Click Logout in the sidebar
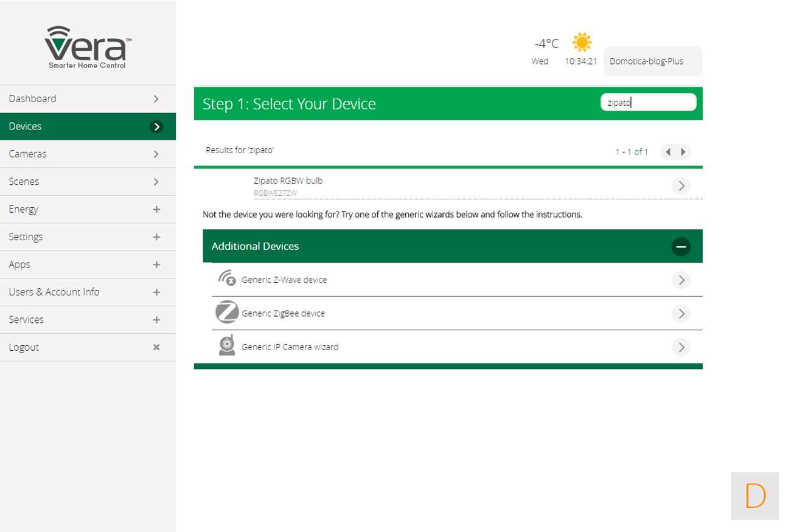 pyautogui.click(x=24, y=347)
